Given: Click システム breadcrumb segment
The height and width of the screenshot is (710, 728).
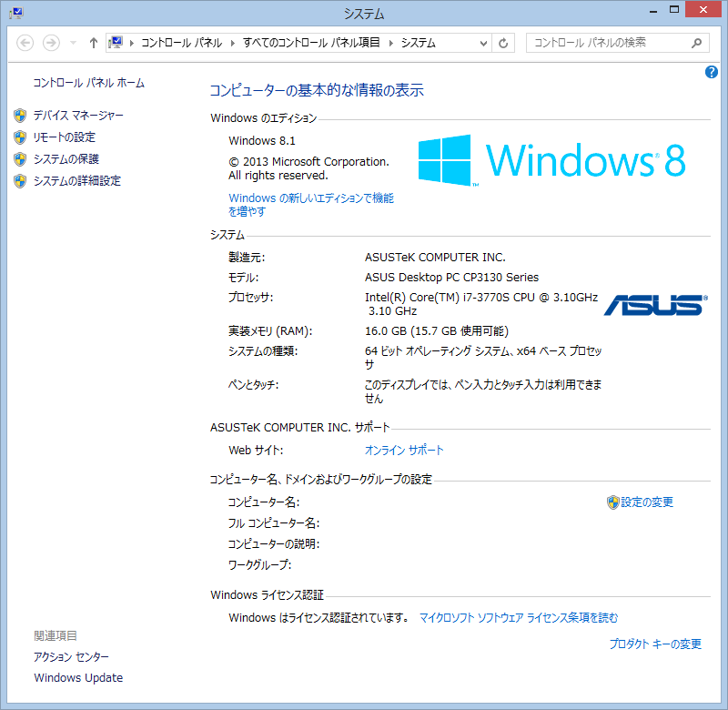Looking at the screenshot, I should point(419,43).
